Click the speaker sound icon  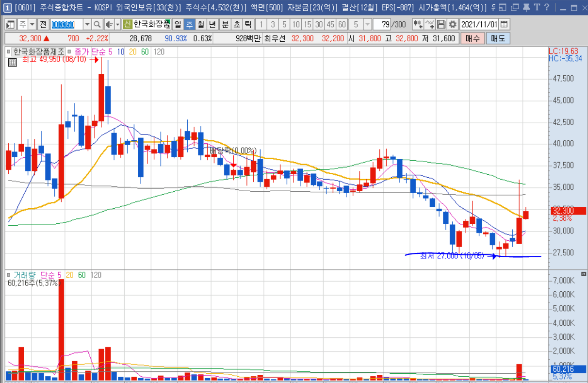(x=109, y=24)
